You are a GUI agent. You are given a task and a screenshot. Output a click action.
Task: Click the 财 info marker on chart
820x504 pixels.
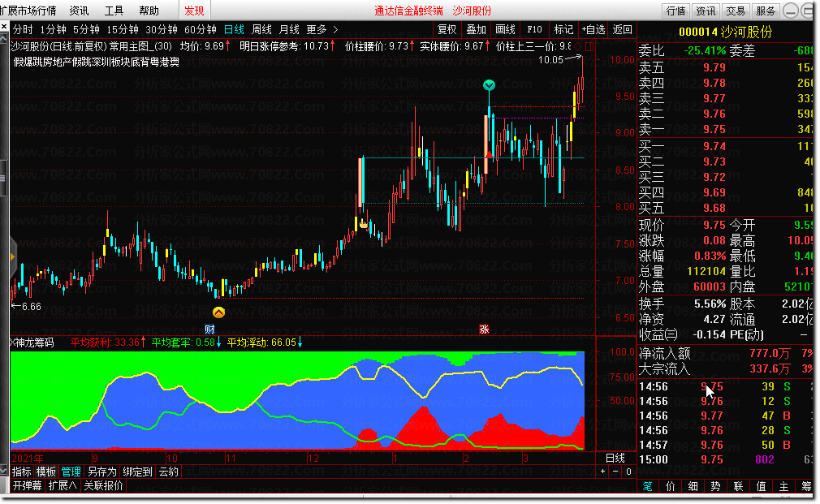(209, 330)
